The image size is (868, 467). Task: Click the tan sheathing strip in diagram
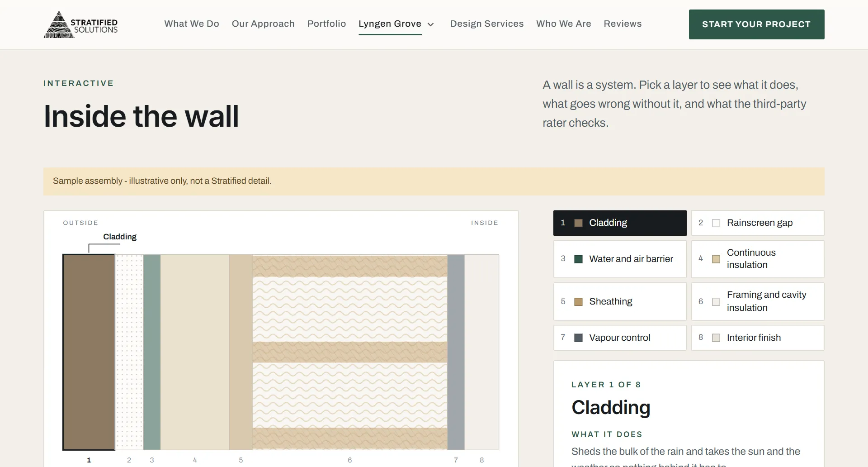(241, 352)
